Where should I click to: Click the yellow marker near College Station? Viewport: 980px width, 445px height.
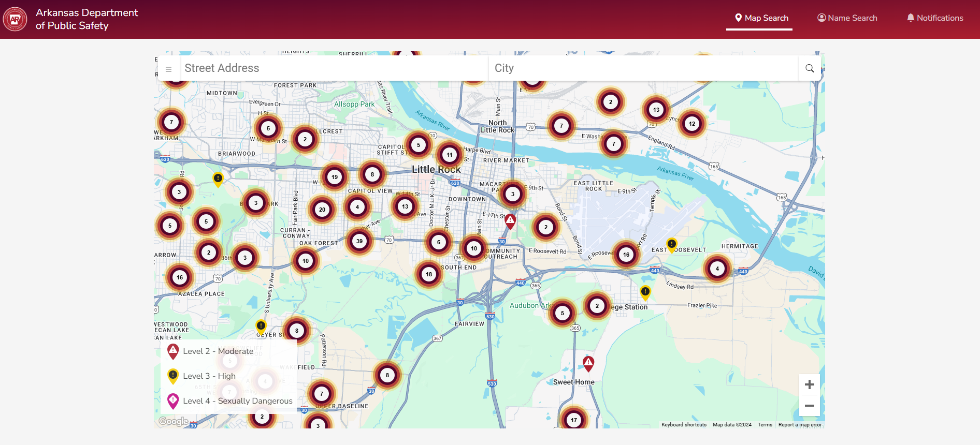645,292
